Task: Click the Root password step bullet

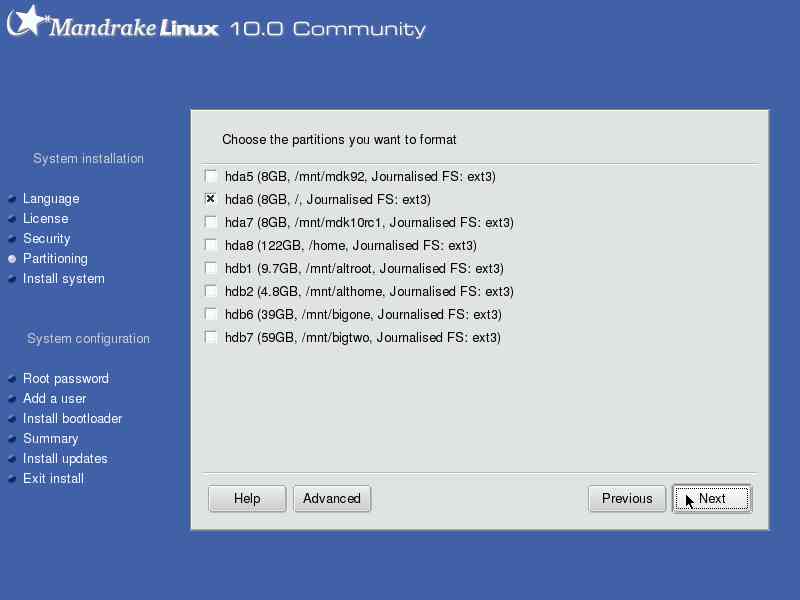Action: (12, 379)
